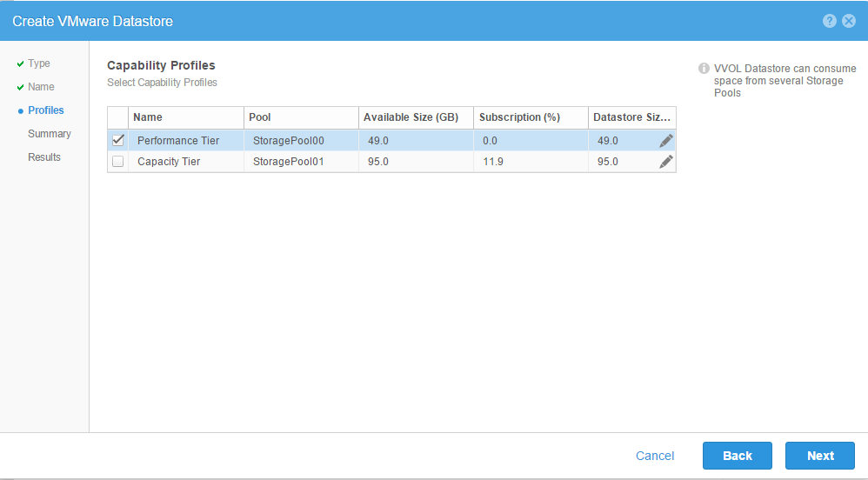Screen dimensions: 868x480
Task: Sort by Datastore Size column header
Action: 632,117
